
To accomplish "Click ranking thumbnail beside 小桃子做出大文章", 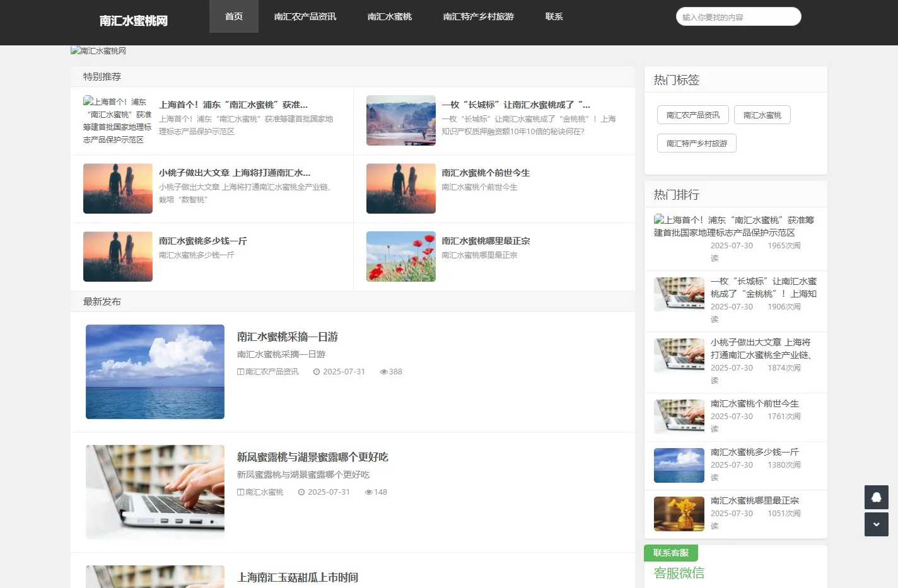I will (679, 355).
